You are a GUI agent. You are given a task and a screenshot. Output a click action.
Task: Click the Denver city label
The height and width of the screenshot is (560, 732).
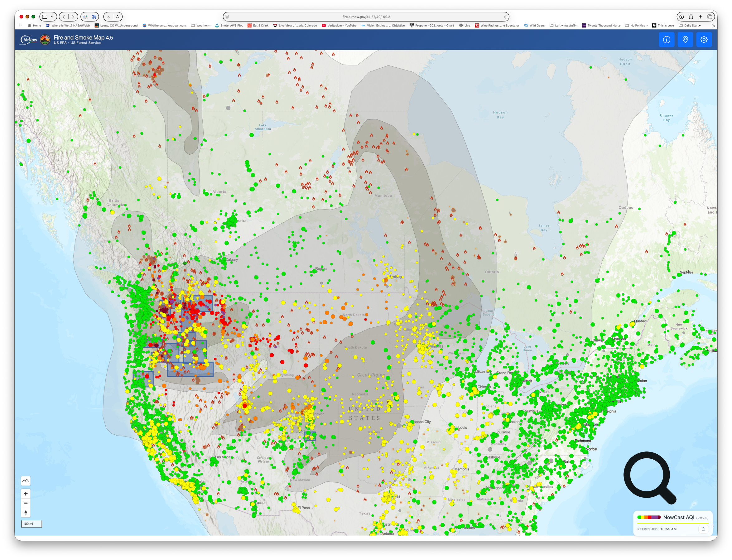[x=318, y=414]
